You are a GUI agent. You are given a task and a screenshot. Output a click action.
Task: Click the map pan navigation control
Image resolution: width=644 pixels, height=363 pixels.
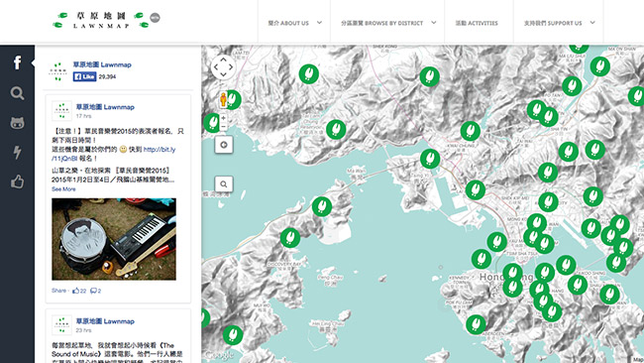tap(223, 67)
